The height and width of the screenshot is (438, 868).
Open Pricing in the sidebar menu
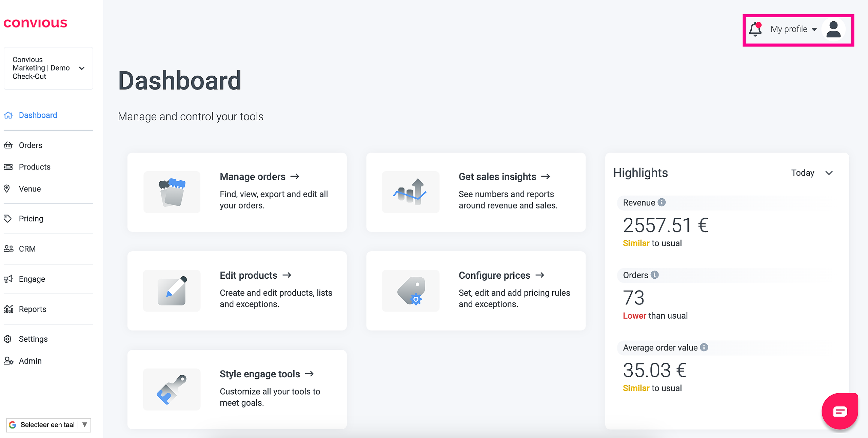[x=31, y=219]
